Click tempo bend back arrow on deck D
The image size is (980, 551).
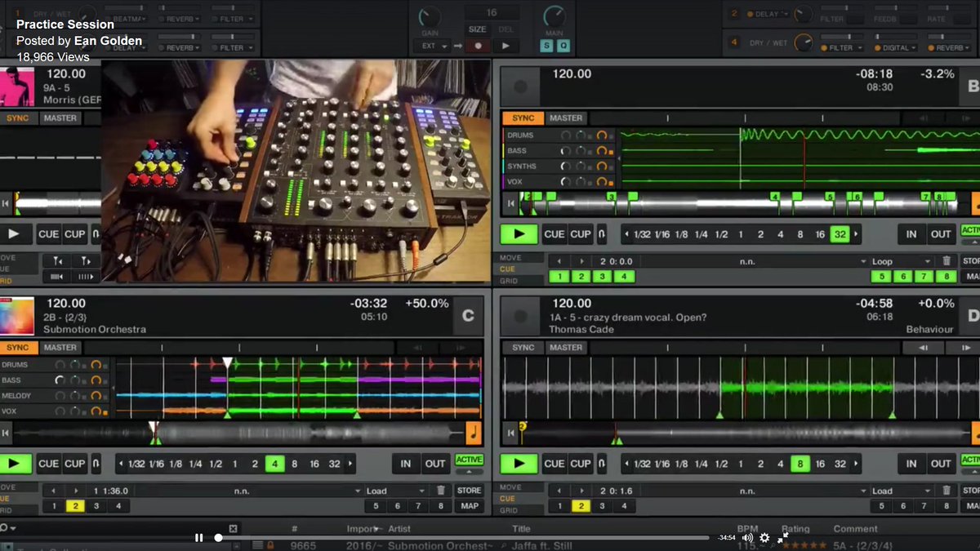tap(924, 348)
